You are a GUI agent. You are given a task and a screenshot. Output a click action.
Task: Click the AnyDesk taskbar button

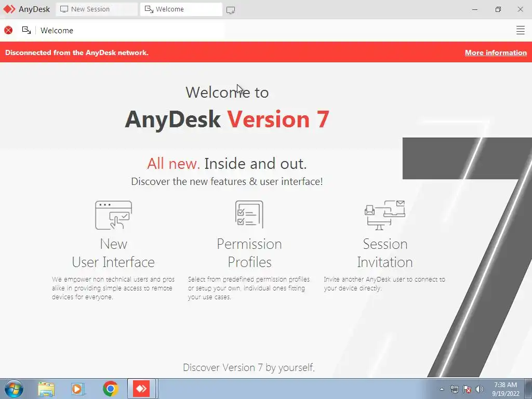[x=141, y=389]
